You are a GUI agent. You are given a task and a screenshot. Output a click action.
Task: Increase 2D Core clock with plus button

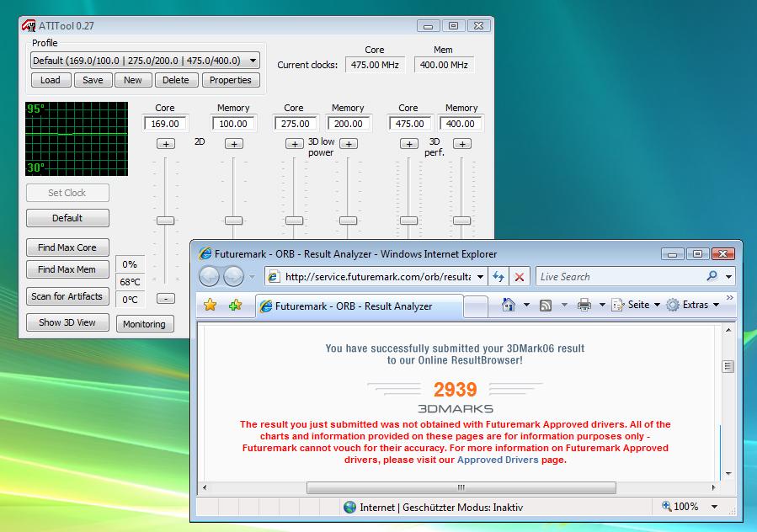pyautogui.click(x=166, y=144)
